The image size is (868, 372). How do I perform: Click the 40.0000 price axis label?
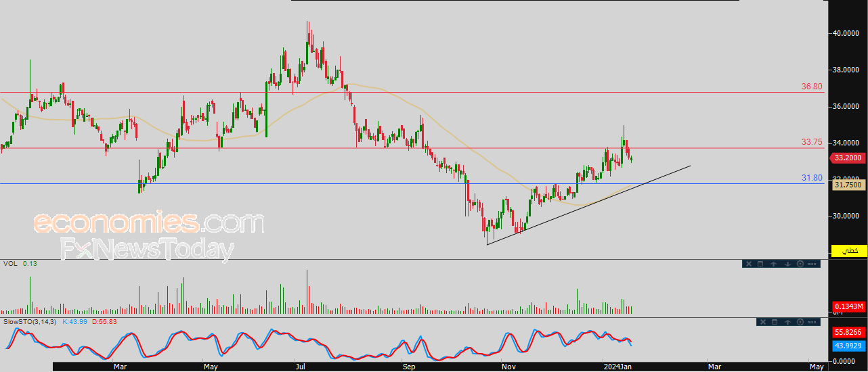tap(846, 33)
